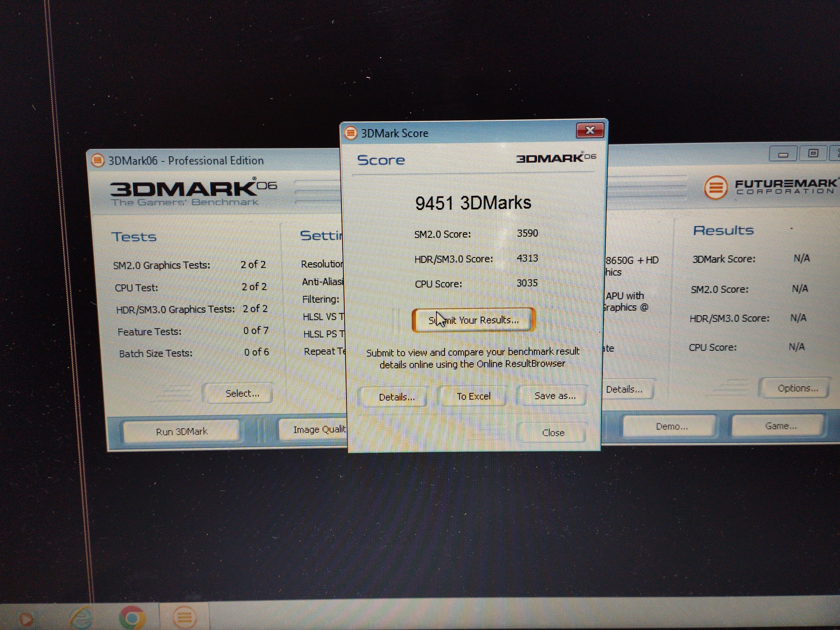Click the Resolution setting label

pyautogui.click(x=322, y=264)
